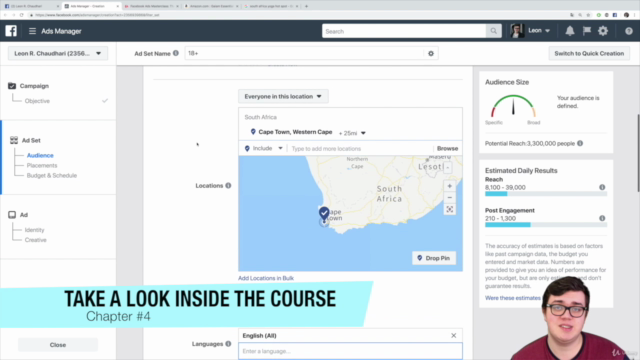Switch to the Facebook Ads Masterclass tab
Image resolution: width=640 pixels, height=360 pixels.
[x=151, y=6]
